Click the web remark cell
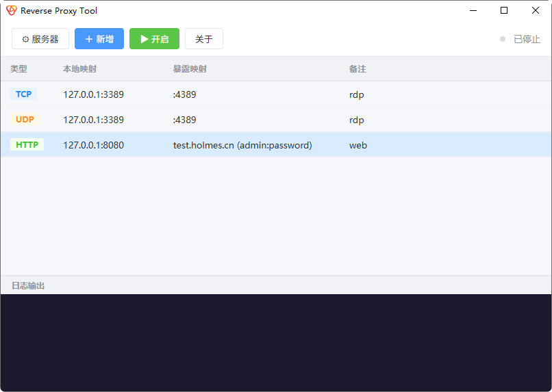 point(358,145)
